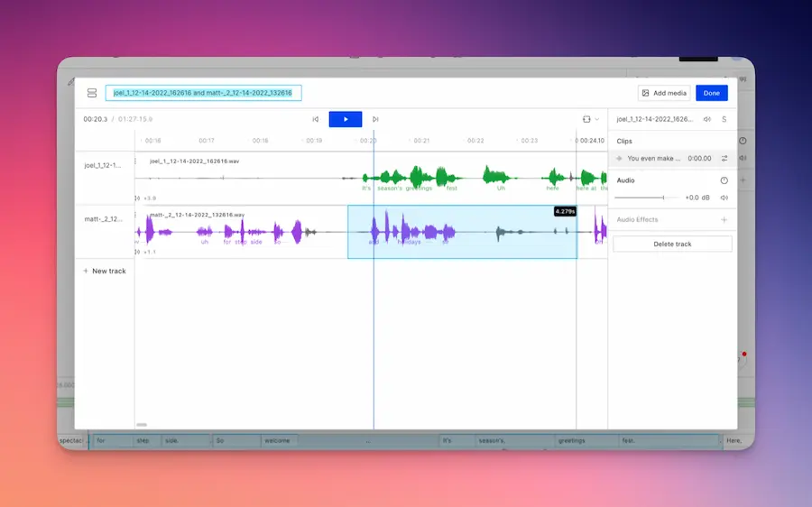Click the Done button

coord(712,93)
